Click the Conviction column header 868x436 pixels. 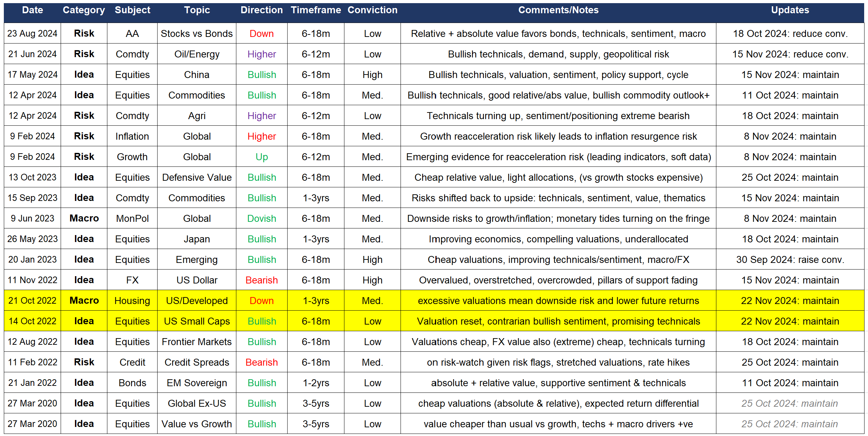tap(372, 10)
